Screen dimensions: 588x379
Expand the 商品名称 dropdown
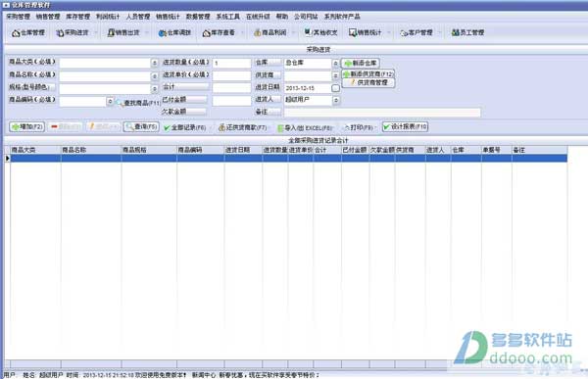point(155,76)
